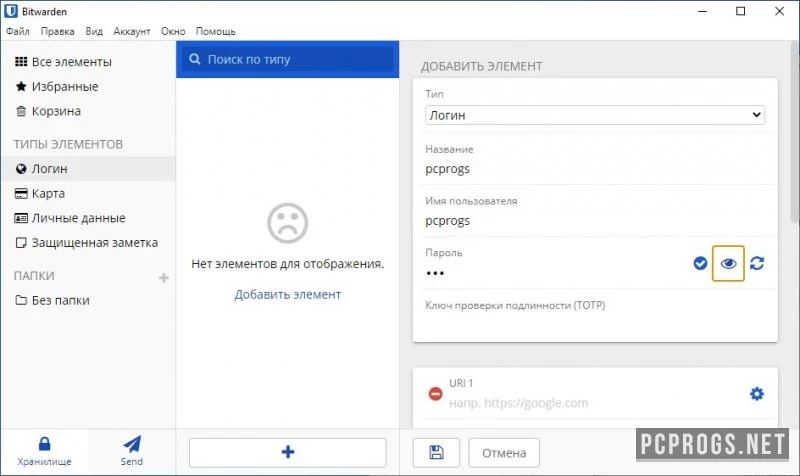Click the Имя пользователя field
Image resolution: width=800 pixels, height=476 pixels.
click(x=595, y=221)
